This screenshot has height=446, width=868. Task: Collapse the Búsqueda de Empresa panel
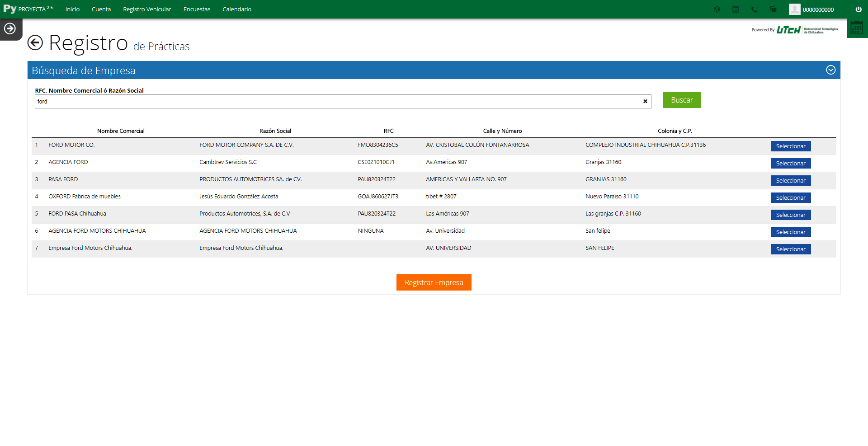click(x=830, y=70)
